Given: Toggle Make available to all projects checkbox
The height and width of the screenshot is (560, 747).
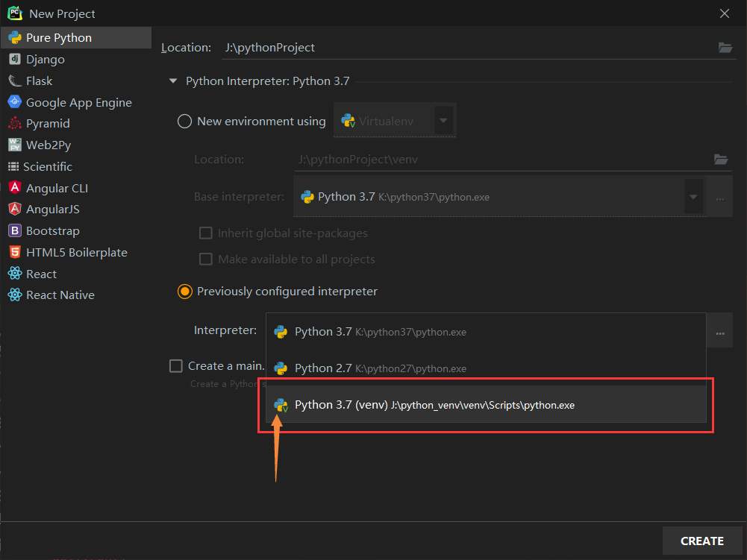Looking at the screenshot, I should [205, 259].
